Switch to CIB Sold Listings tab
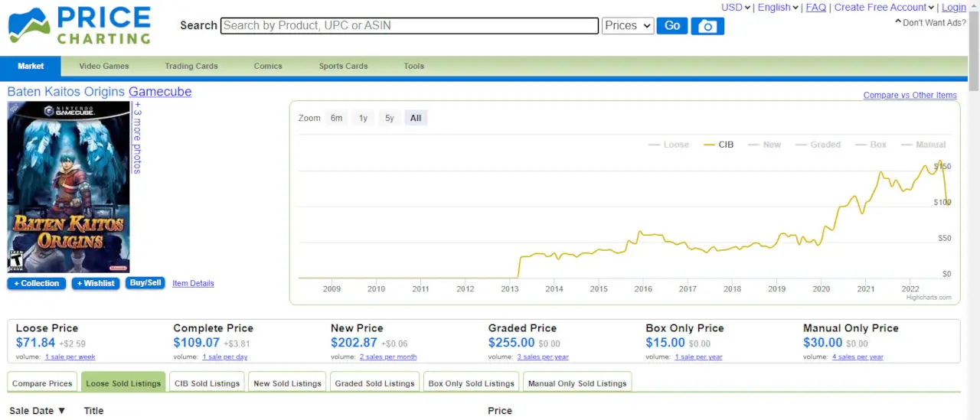 [x=207, y=383]
